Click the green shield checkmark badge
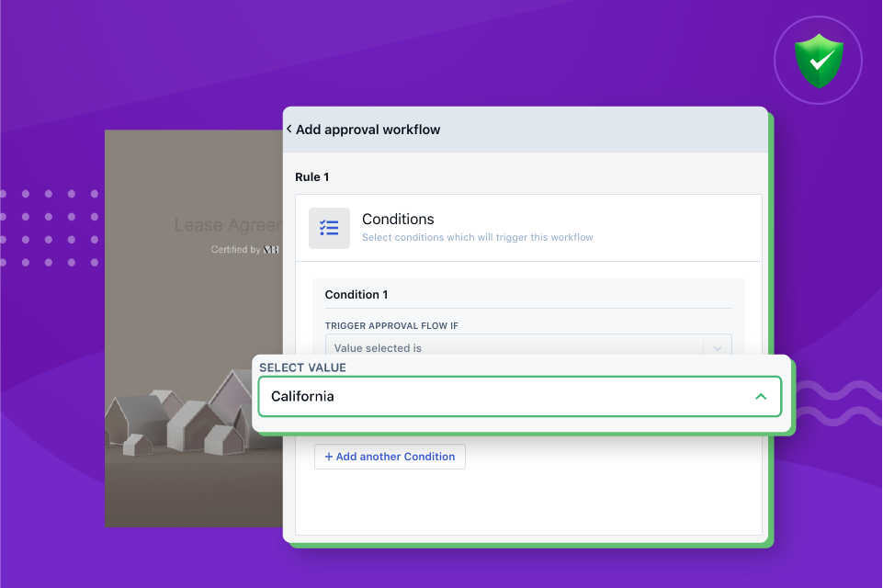Screen dimensions: 883x588 (819, 61)
